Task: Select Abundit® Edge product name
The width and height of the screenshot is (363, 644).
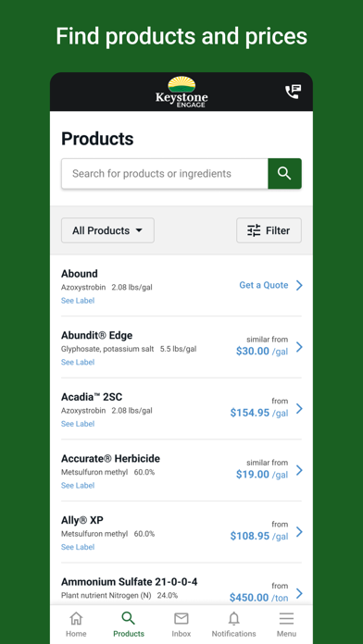Action: pyautogui.click(x=96, y=335)
